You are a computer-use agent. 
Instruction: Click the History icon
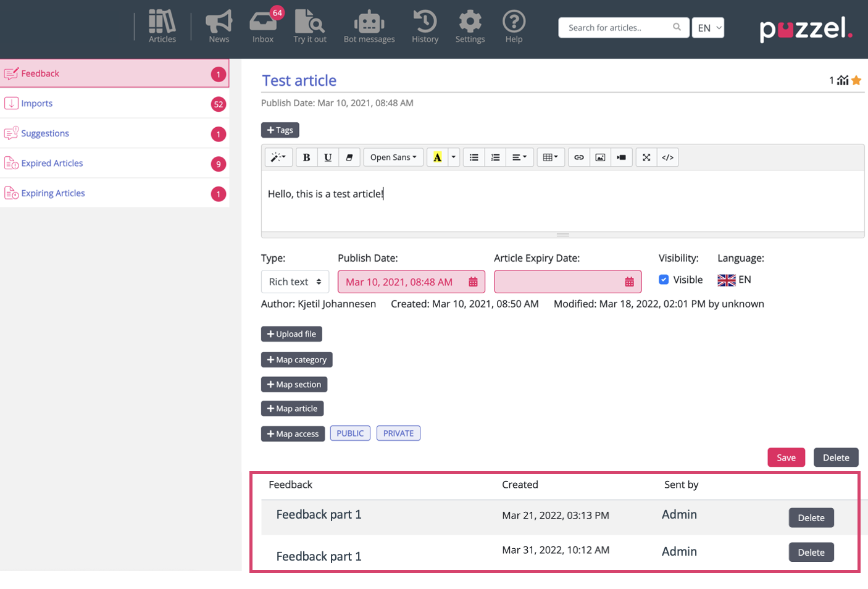(x=425, y=27)
